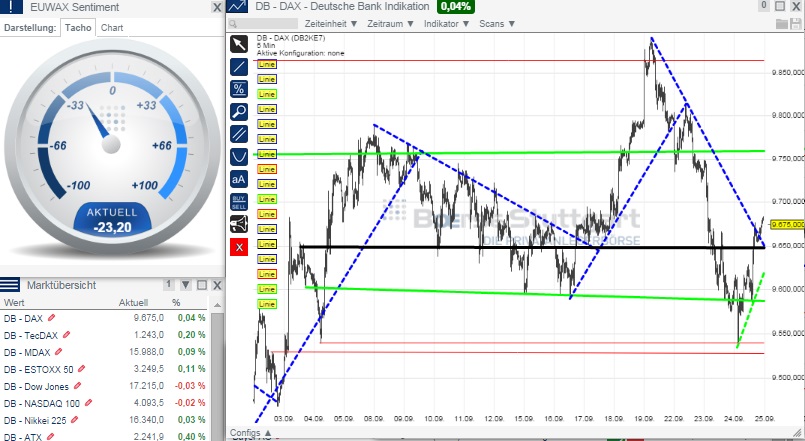Switch to the Chart display tab
The image size is (805, 441).
click(112, 28)
